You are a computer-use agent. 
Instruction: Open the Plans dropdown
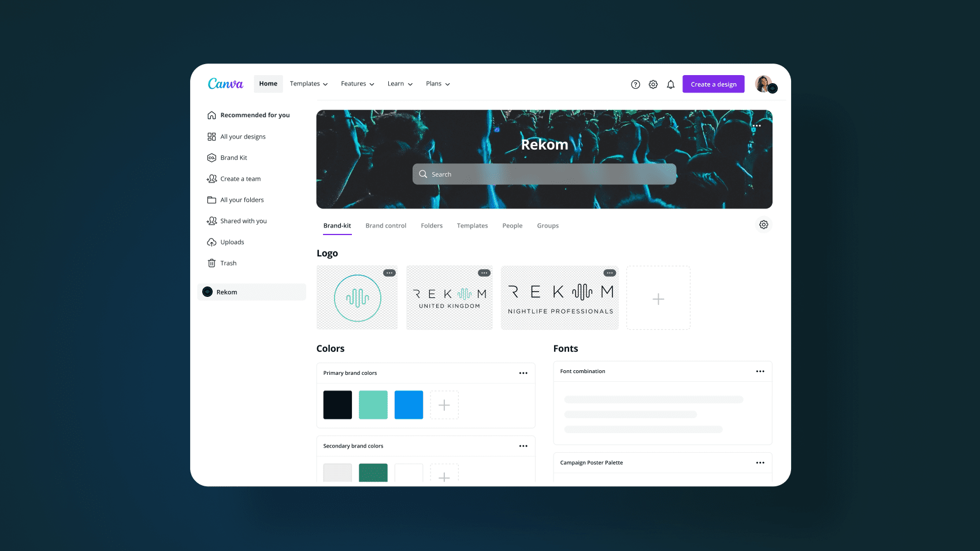click(x=437, y=84)
